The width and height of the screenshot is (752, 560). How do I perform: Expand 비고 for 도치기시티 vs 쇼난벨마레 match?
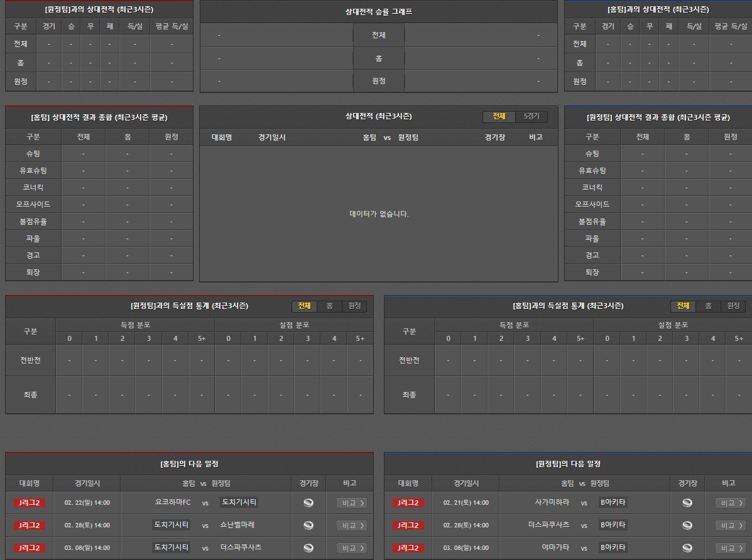(352, 525)
